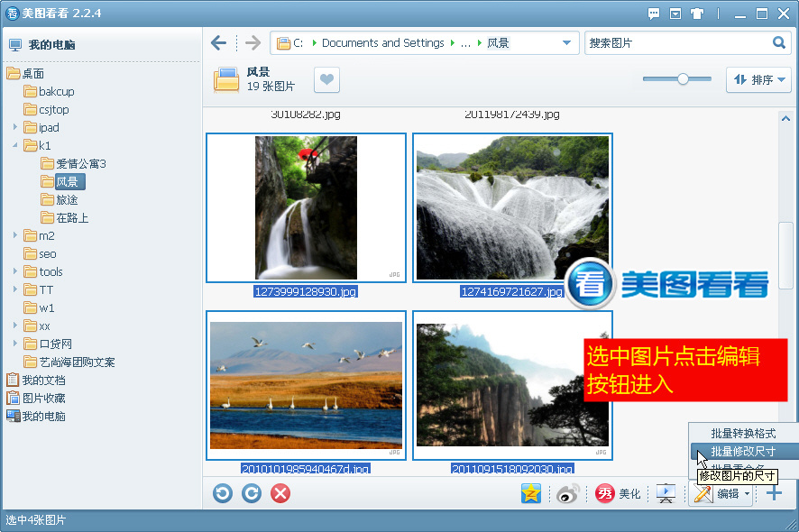Expand the TT folder
The width and height of the screenshot is (799, 532).
(15, 289)
